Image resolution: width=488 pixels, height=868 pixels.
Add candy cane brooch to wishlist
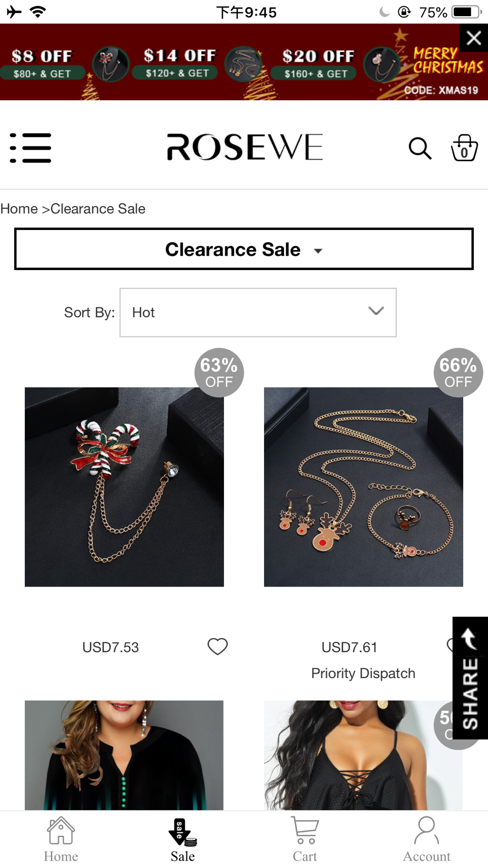[218, 646]
